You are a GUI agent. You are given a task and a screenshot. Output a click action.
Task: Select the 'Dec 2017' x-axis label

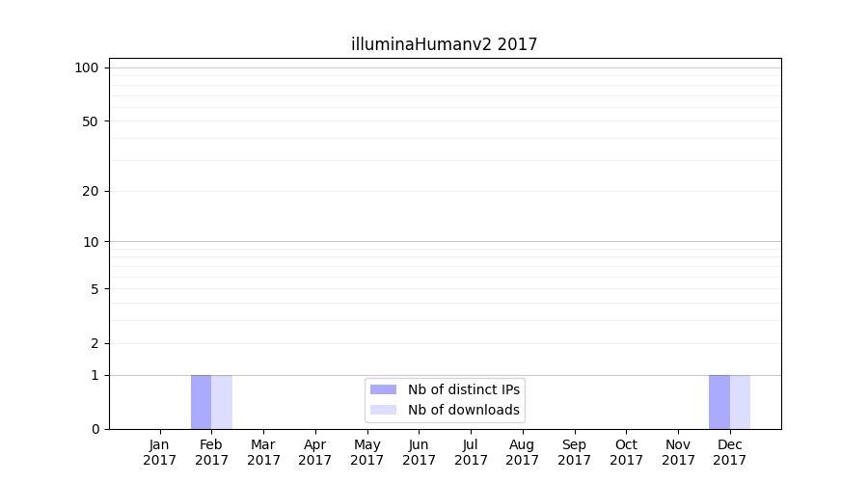point(730,452)
